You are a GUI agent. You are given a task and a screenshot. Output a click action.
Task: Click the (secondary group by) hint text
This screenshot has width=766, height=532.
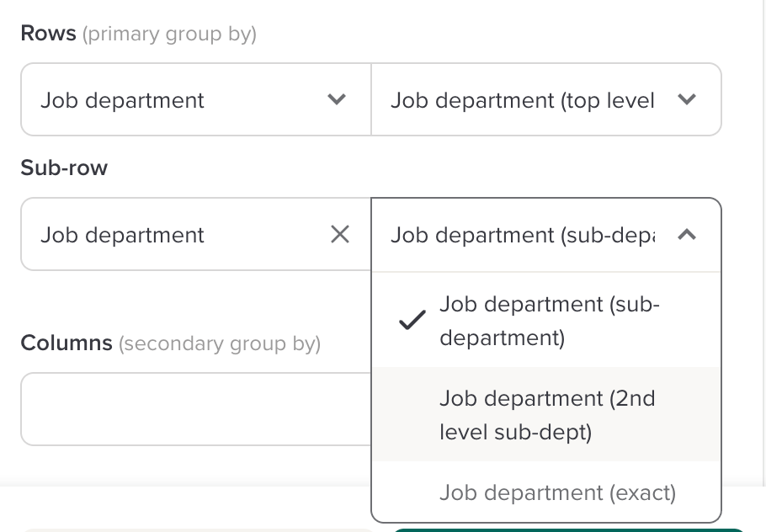(220, 344)
